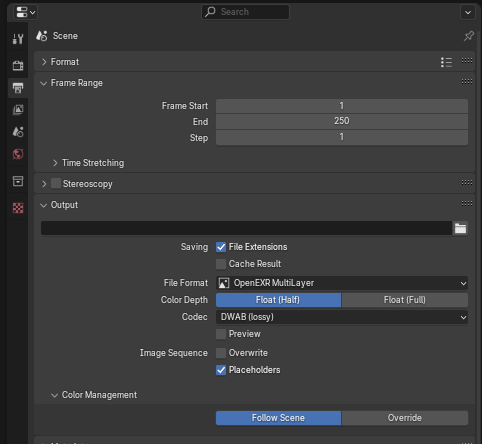Open Format presets list icon
The image size is (482, 444).
(446, 62)
